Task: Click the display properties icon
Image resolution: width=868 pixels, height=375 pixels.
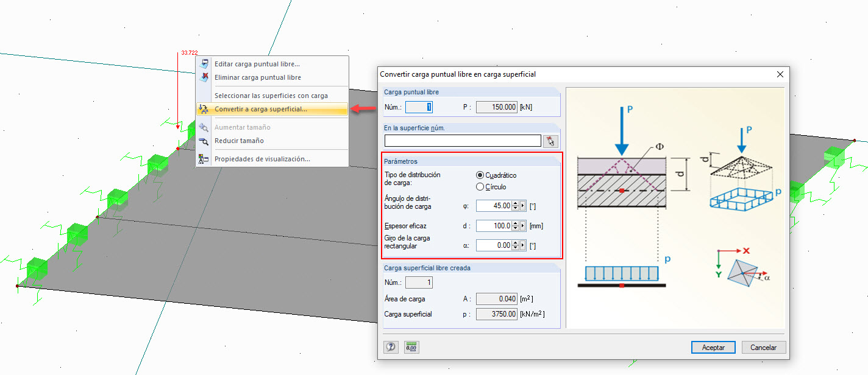Action: (x=204, y=159)
